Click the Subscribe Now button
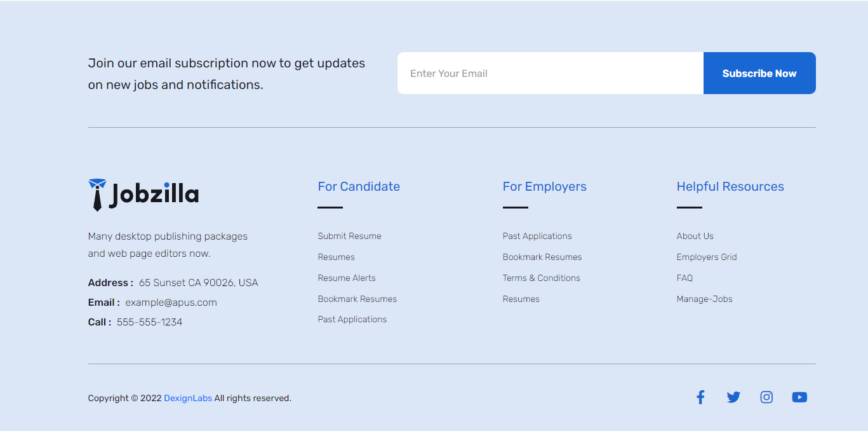 click(759, 73)
